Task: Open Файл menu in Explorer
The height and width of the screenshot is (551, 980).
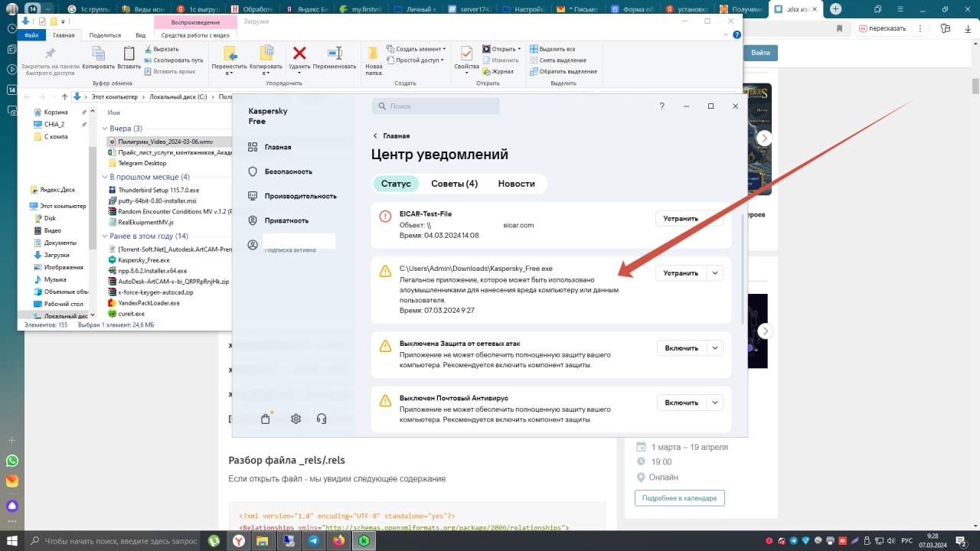Action: coord(31,35)
